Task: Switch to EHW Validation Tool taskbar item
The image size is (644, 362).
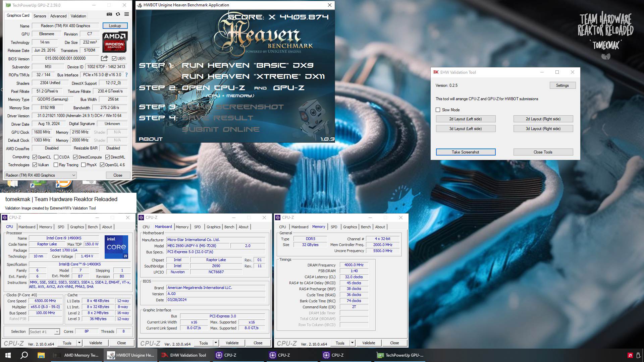Action: pos(184,355)
